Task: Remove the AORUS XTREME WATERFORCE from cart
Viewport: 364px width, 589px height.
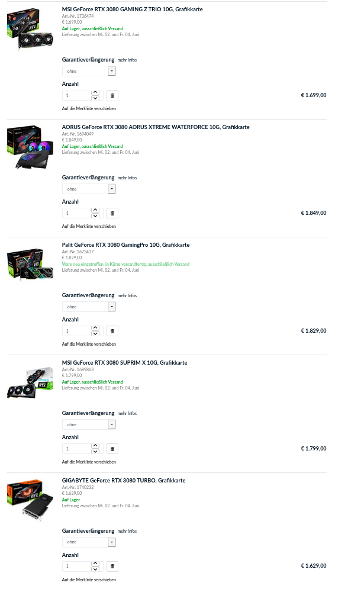Action: [113, 213]
